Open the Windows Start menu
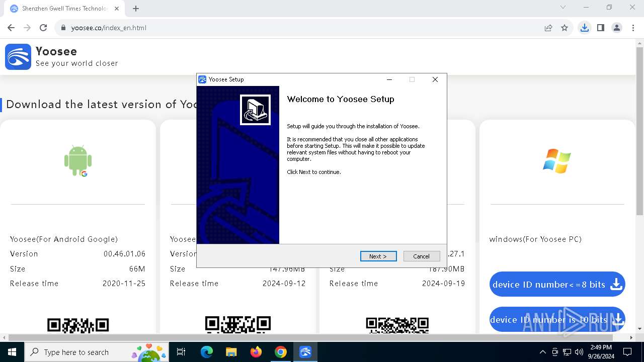 [x=12, y=352]
